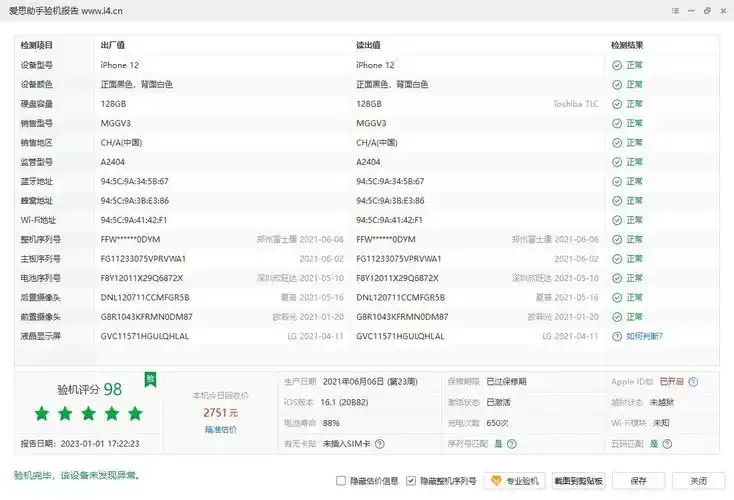Image resolution: width=734 pixels, height=500 pixels.
Task: Click the green check icon in 电池序列号 row
Action: coord(617,278)
